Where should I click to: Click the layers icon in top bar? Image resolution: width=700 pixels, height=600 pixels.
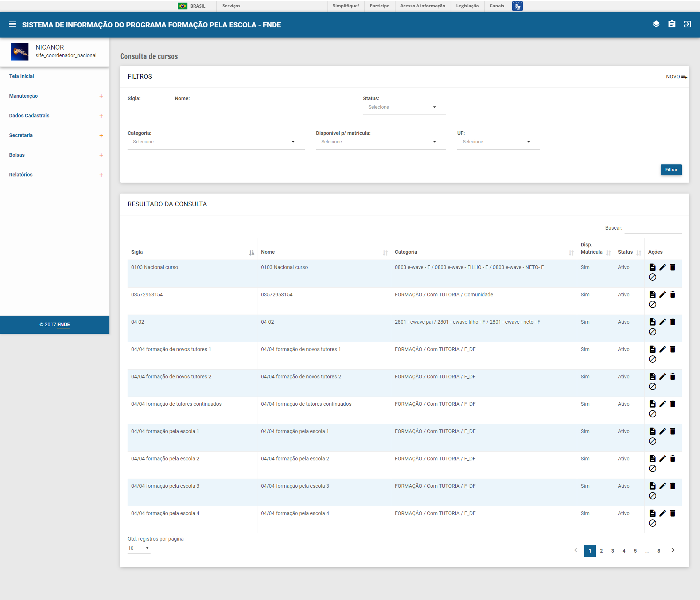[656, 24]
